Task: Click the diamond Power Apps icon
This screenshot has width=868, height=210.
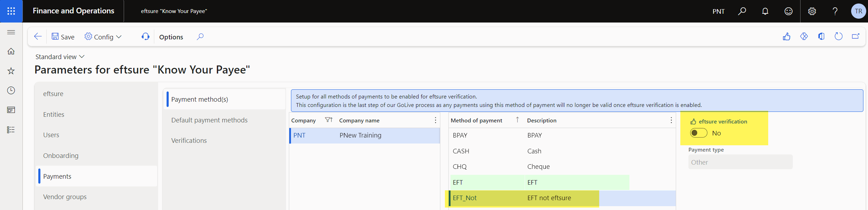Action: coord(804,37)
